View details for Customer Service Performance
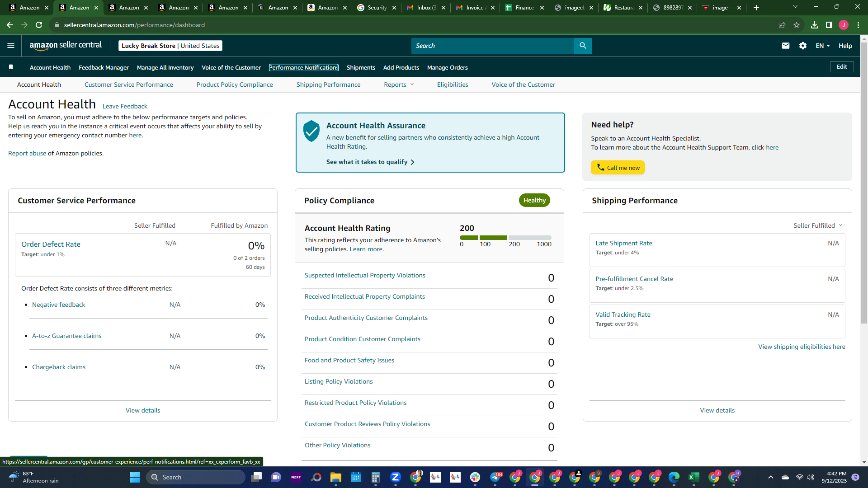The image size is (868, 488). click(143, 410)
